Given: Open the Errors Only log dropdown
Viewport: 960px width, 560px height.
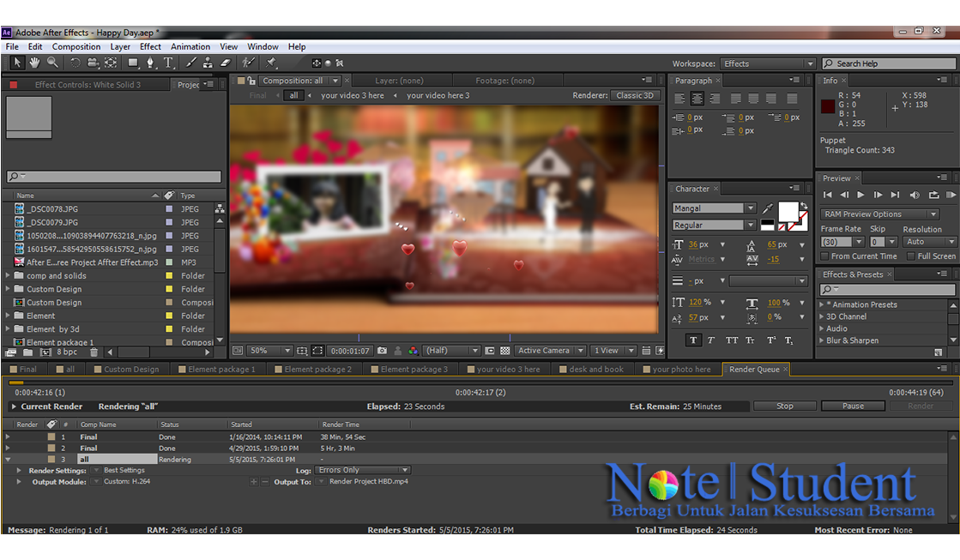Looking at the screenshot, I should pyautogui.click(x=362, y=470).
